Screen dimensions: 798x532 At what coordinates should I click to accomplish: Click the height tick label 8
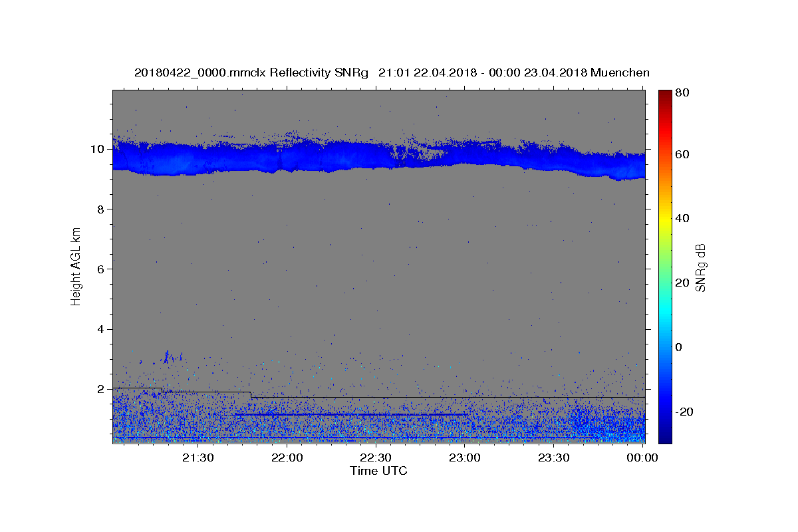(x=102, y=209)
